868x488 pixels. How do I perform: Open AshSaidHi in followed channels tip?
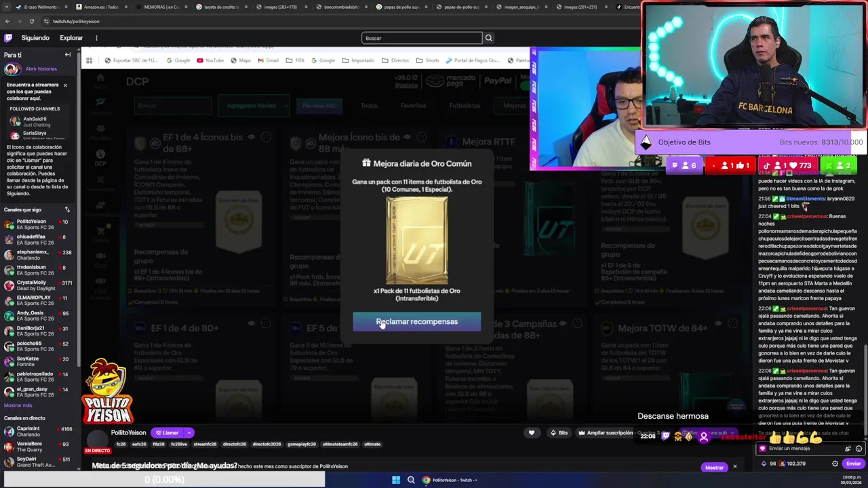pyautogui.click(x=37, y=121)
